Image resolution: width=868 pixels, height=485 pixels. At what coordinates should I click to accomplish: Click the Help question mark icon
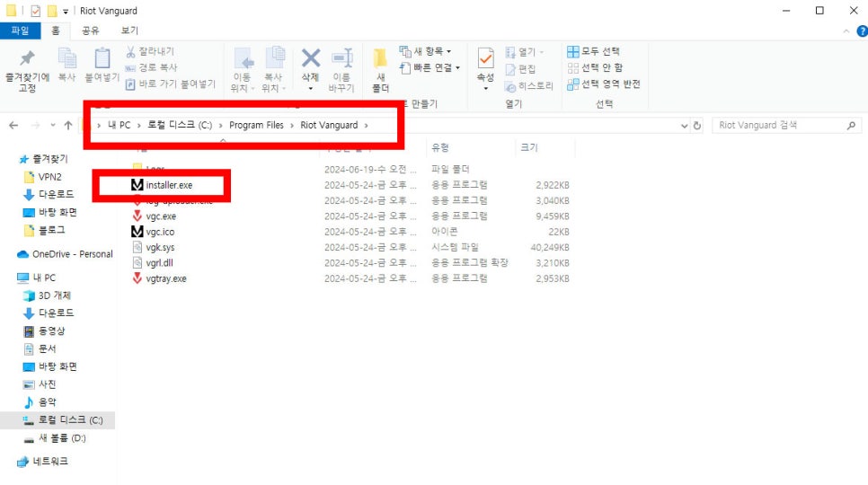[862, 31]
